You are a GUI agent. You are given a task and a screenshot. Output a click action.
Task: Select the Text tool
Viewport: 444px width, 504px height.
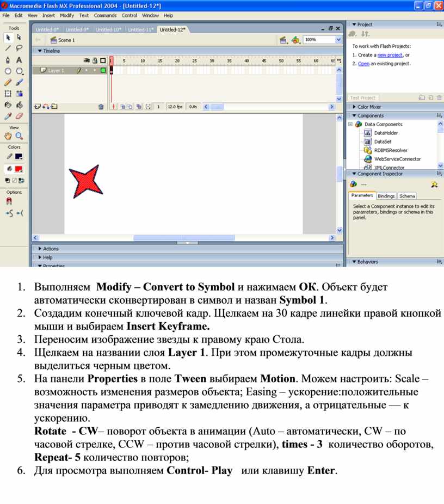coord(19,60)
